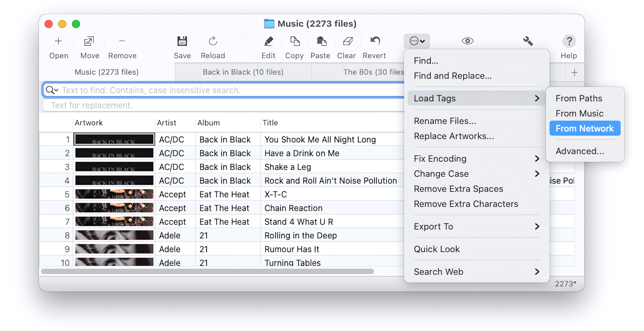Select Find and Replace from the menu
This screenshot has width=644, height=331.
click(453, 76)
